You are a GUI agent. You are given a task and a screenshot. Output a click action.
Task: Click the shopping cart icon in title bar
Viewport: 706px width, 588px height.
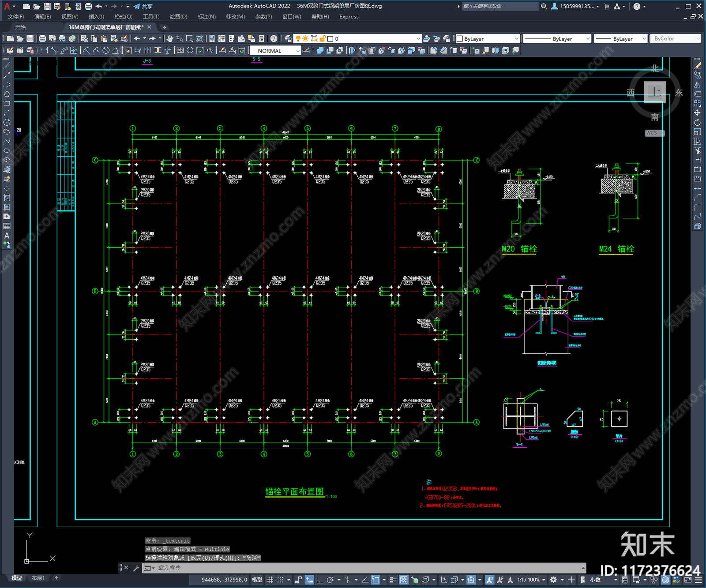click(607, 6)
